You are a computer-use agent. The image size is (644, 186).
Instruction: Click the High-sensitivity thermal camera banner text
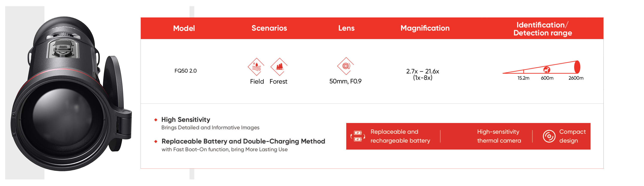[x=499, y=136]
